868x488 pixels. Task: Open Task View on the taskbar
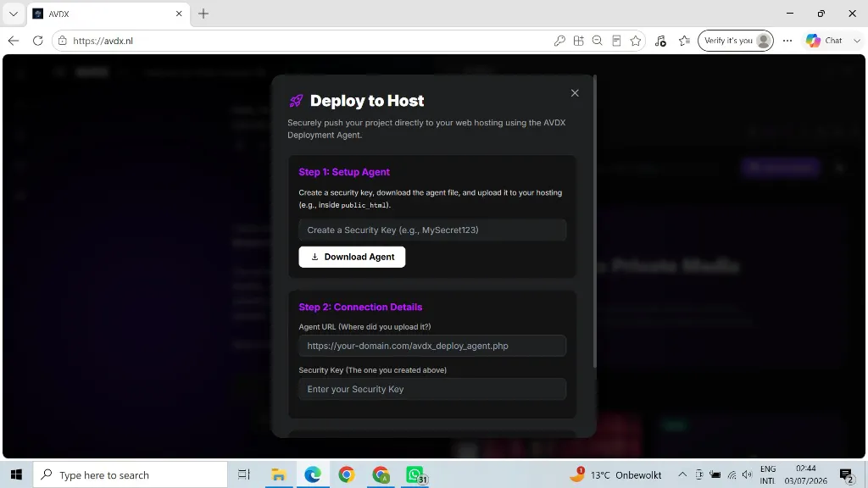click(244, 474)
